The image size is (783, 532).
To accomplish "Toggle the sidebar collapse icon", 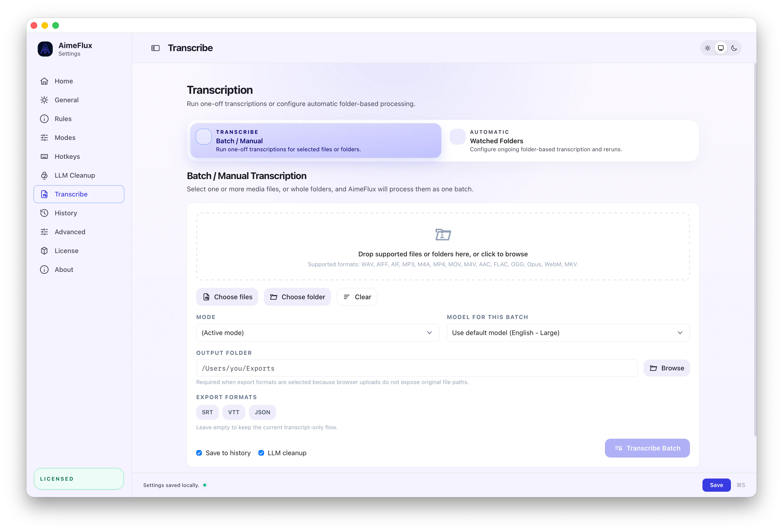I will pos(155,48).
